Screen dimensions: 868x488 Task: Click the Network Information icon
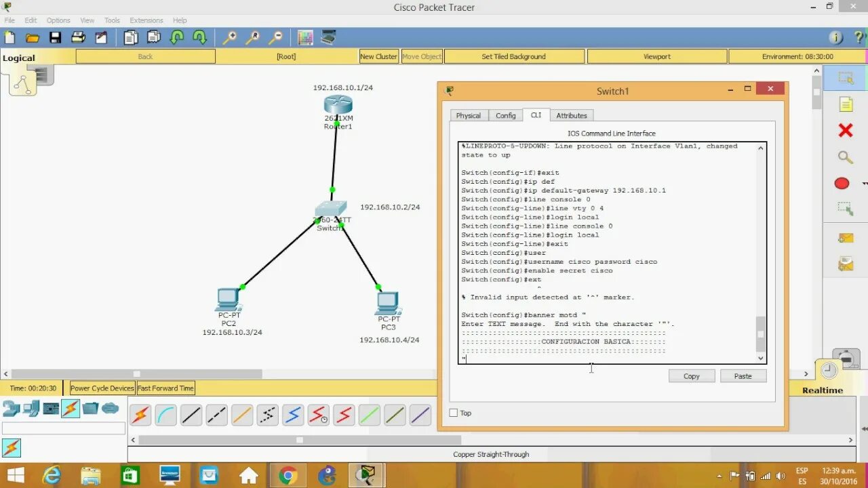(x=836, y=37)
